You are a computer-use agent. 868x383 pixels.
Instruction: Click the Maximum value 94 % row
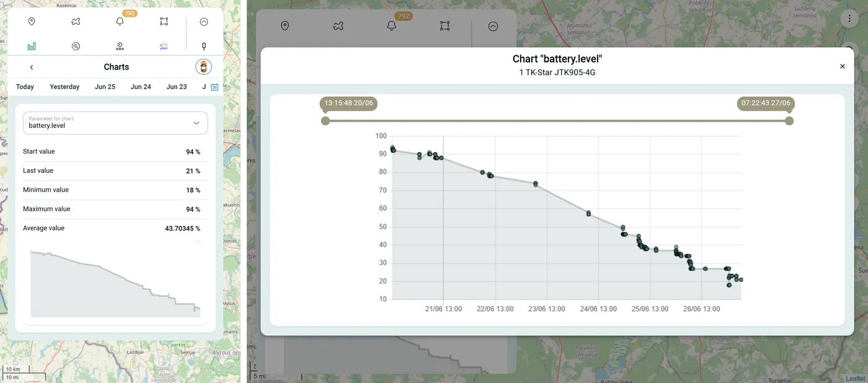115,209
